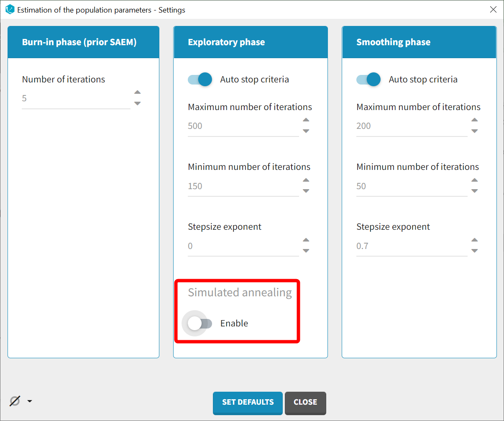Toggle exploratory phase Auto stop criteria
The width and height of the screenshot is (504, 421).
tap(200, 80)
